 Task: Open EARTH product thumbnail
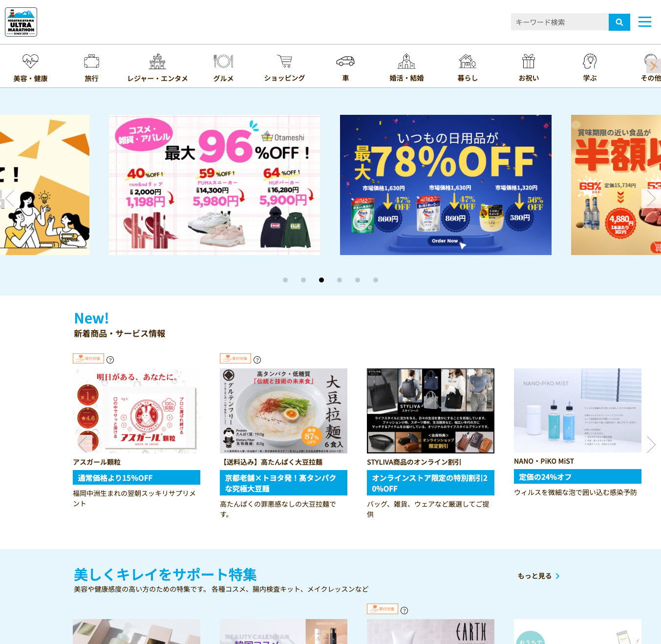[430, 631]
